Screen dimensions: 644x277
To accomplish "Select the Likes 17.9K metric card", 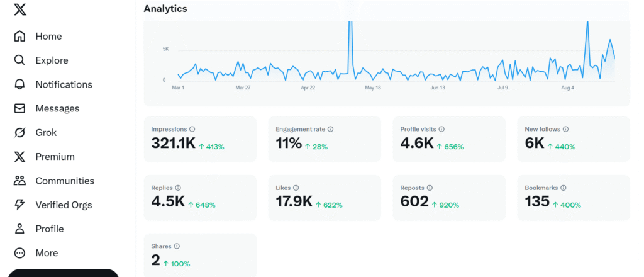I will point(324,198).
